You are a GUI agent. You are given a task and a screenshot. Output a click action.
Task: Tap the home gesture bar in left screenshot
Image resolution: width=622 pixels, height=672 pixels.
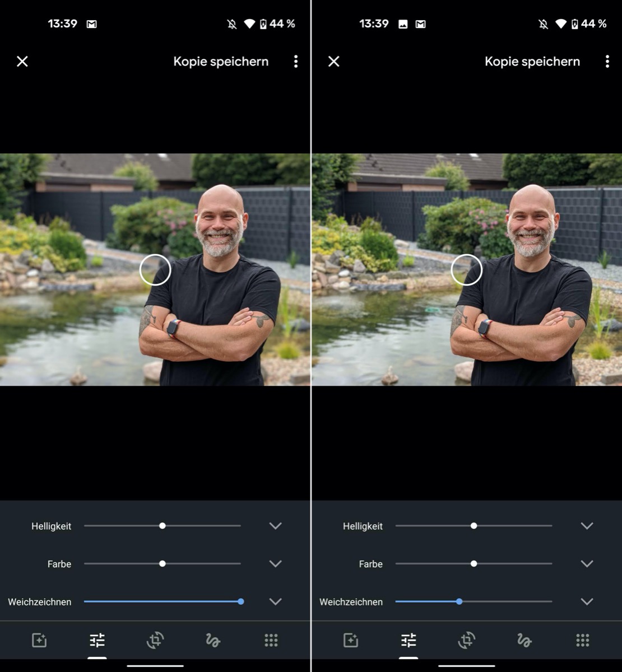pyautogui.click(x=155, y=666)
